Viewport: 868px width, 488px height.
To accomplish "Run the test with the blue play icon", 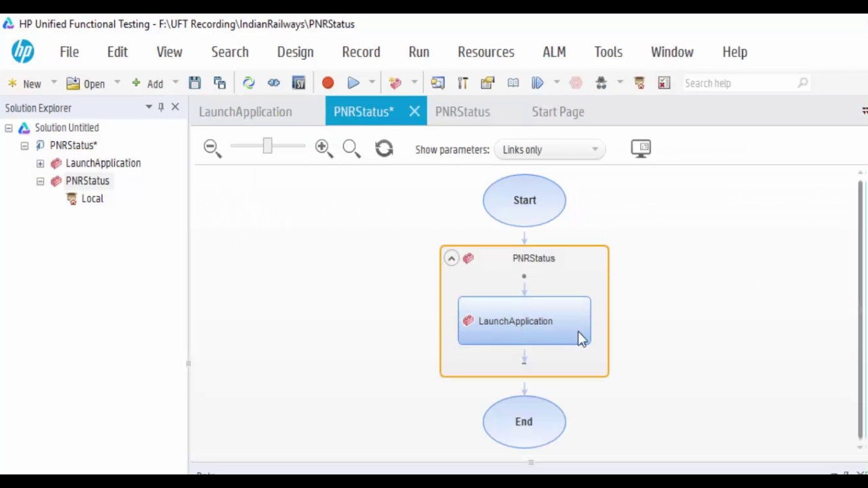I will [x=353, y=83].
